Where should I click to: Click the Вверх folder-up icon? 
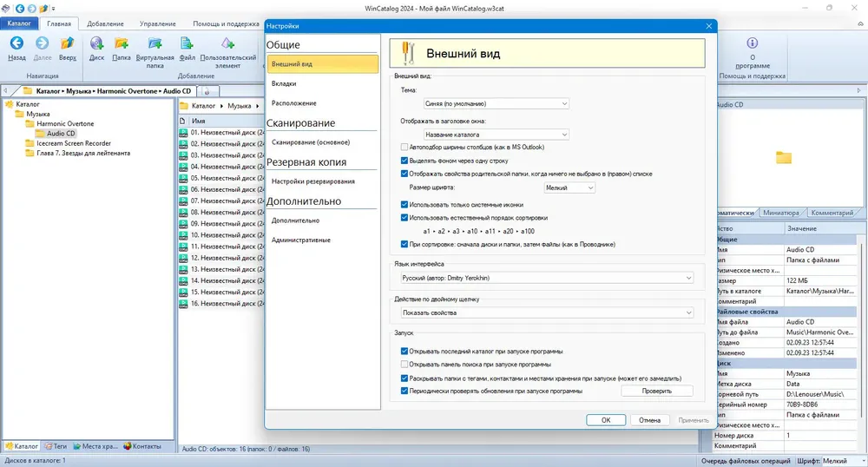tap(67, 43)
